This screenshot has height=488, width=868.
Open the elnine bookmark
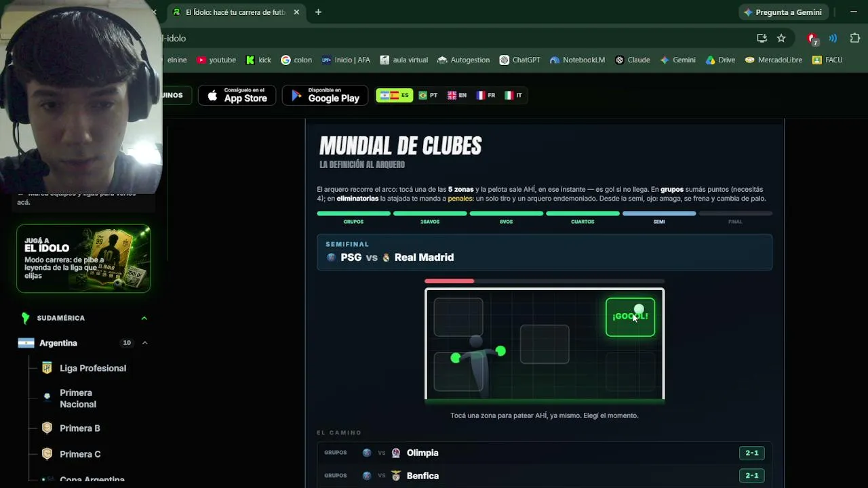click(177, 60)
